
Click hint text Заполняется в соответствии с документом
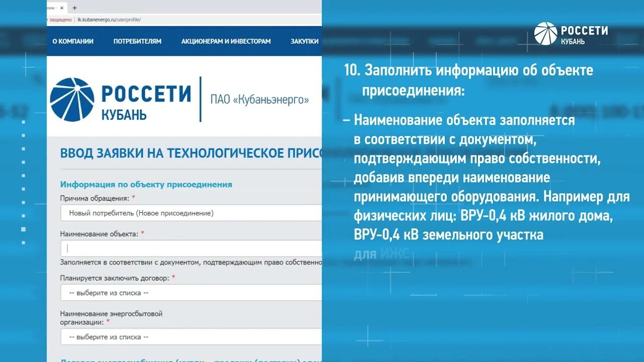[x=191, y=262]
